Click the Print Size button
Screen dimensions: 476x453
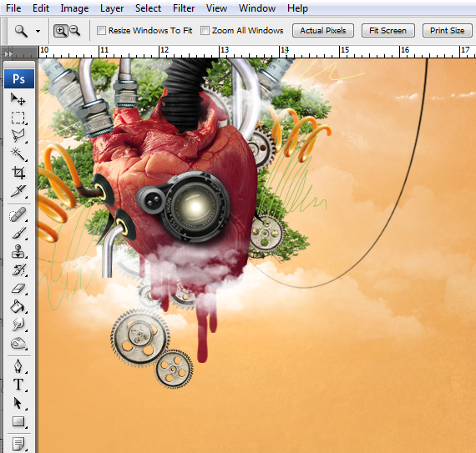[447, 31]
